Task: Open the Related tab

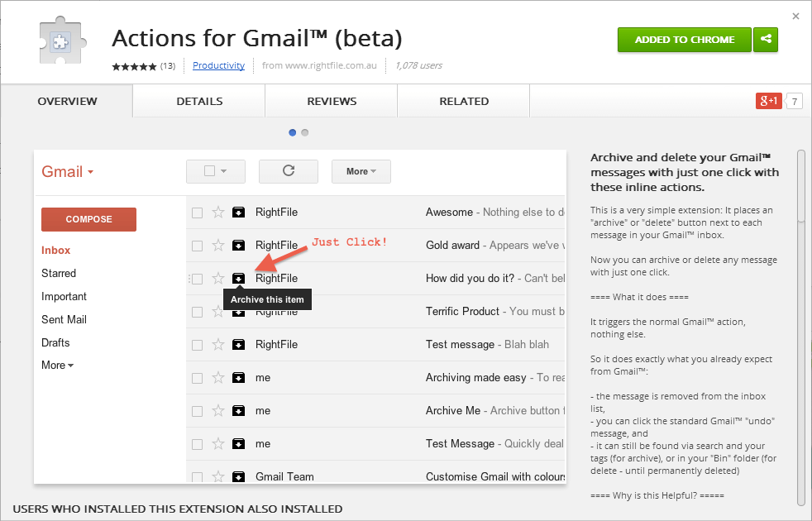Action: (464, 101)
